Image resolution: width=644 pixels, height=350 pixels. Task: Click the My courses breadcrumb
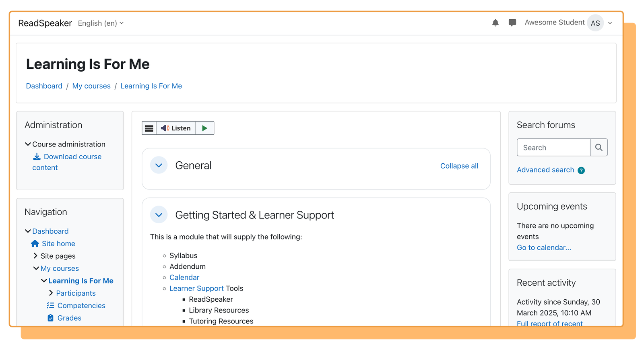(91, 86)
